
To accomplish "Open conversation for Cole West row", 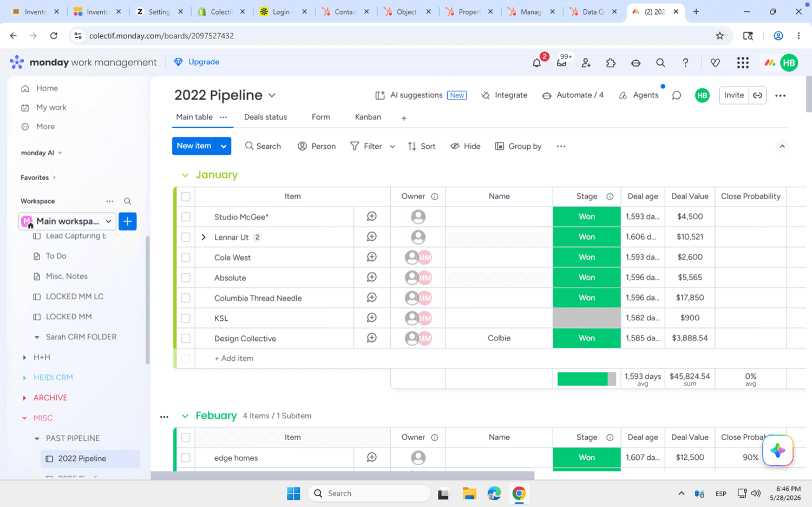I will click(371, 257).
